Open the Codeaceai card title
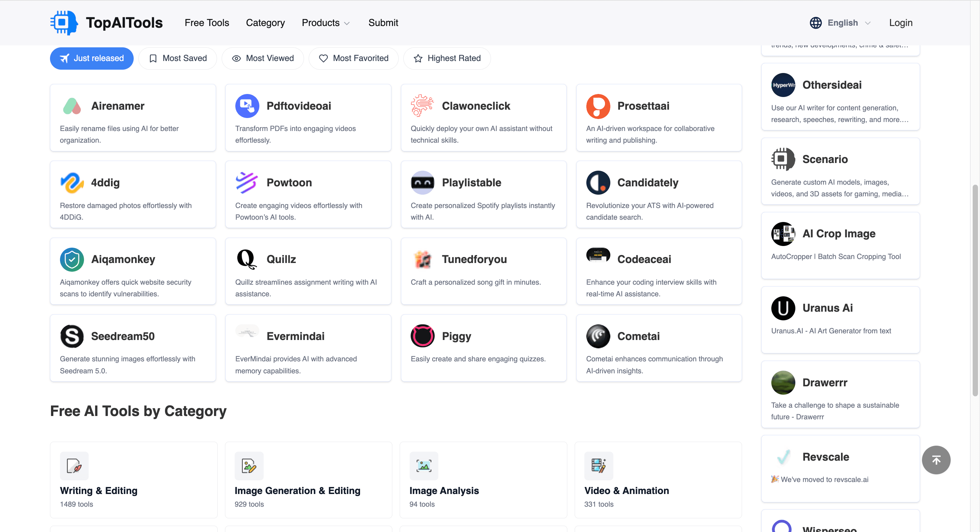 coord(644,260)
